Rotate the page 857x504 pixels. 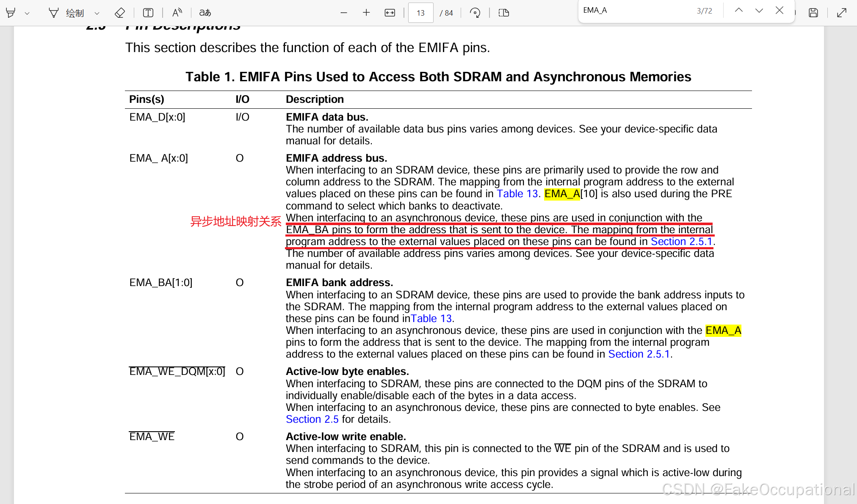tap(475, 13)
